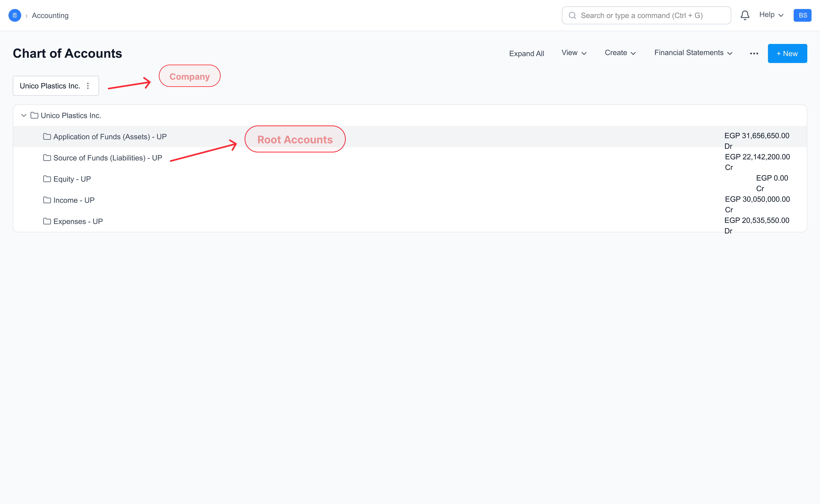Open the Create dropdown menu
The height and width of the screenshot is (504, 820).
pos(620,53)
